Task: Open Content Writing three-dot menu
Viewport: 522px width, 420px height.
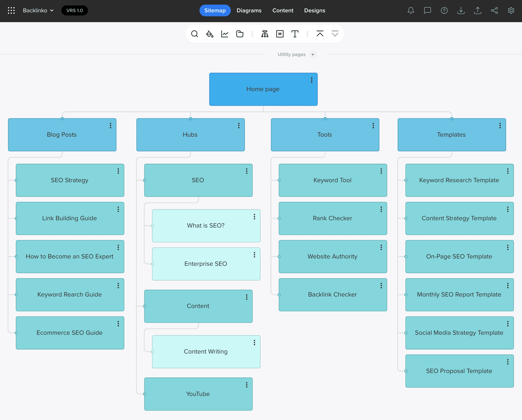Action: coord(254,342)
